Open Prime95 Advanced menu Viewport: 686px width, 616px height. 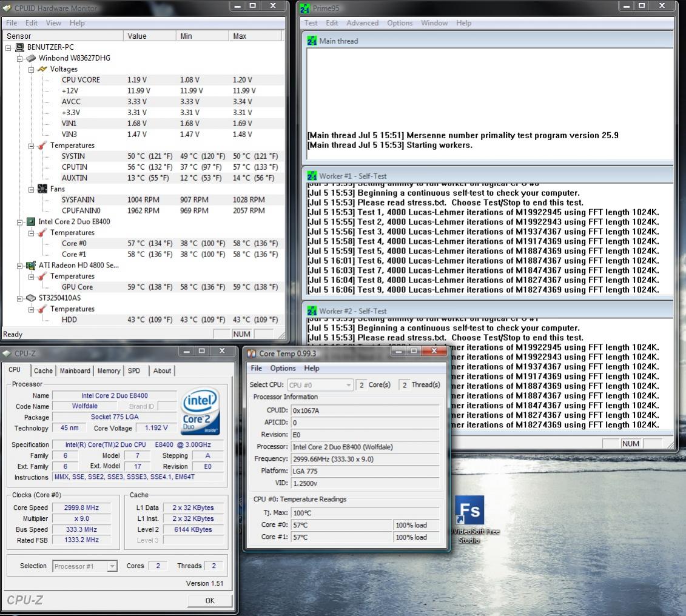tap(362, 23)
